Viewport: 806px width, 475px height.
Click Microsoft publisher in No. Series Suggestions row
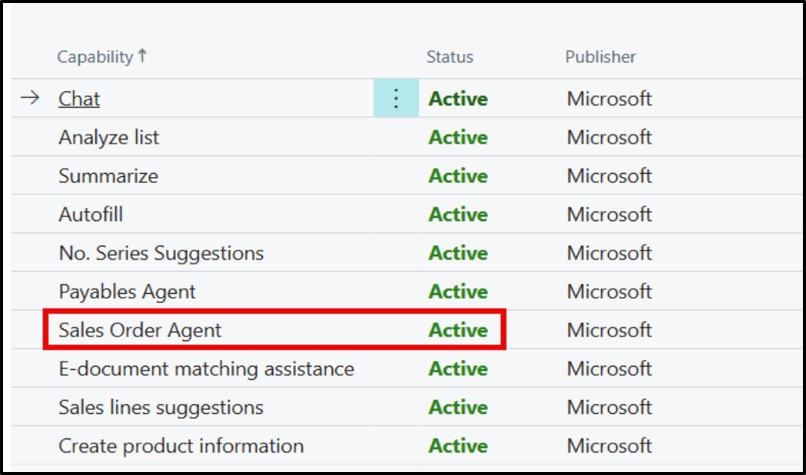pos(609,253)
